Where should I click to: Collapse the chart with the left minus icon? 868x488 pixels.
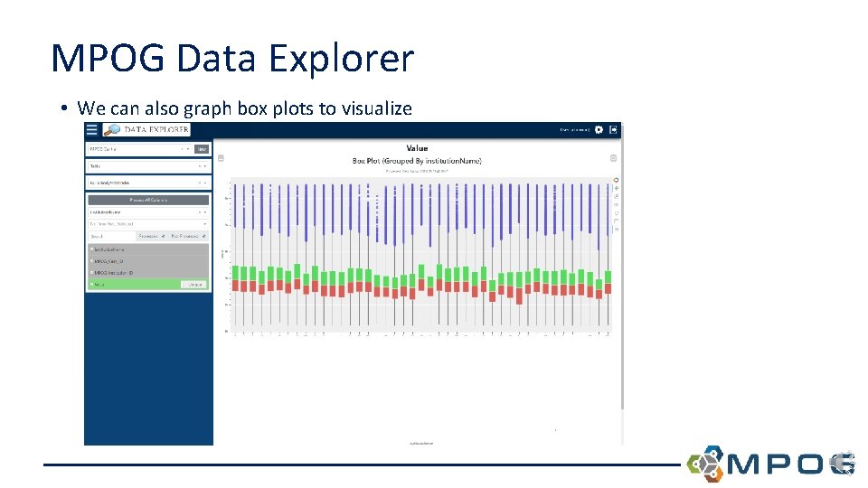[x=221, y=158]
